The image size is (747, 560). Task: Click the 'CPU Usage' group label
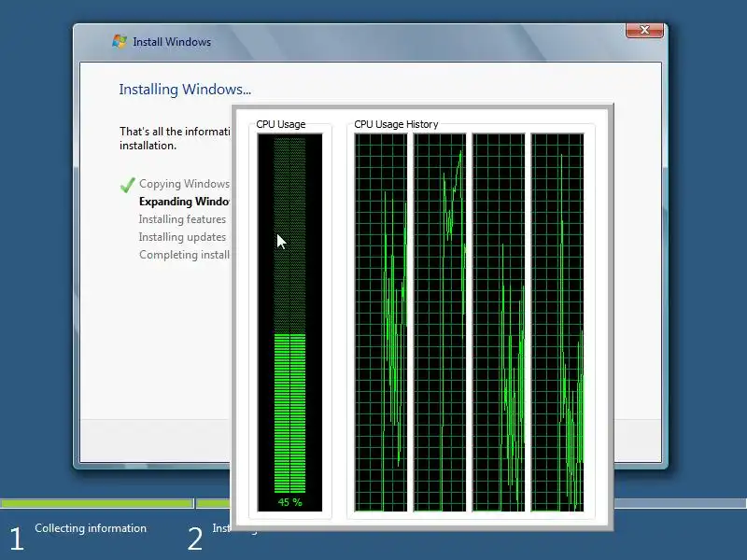(x=281, y=124)
